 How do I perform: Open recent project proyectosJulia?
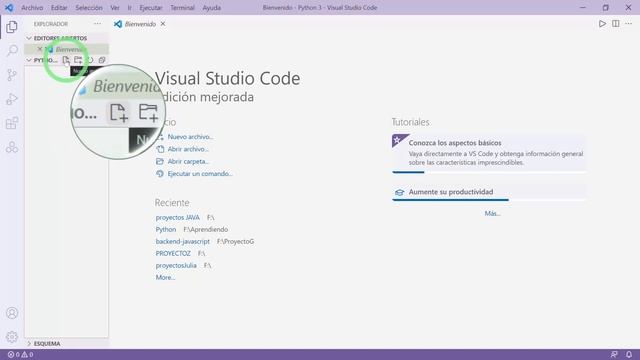(176, 265)
